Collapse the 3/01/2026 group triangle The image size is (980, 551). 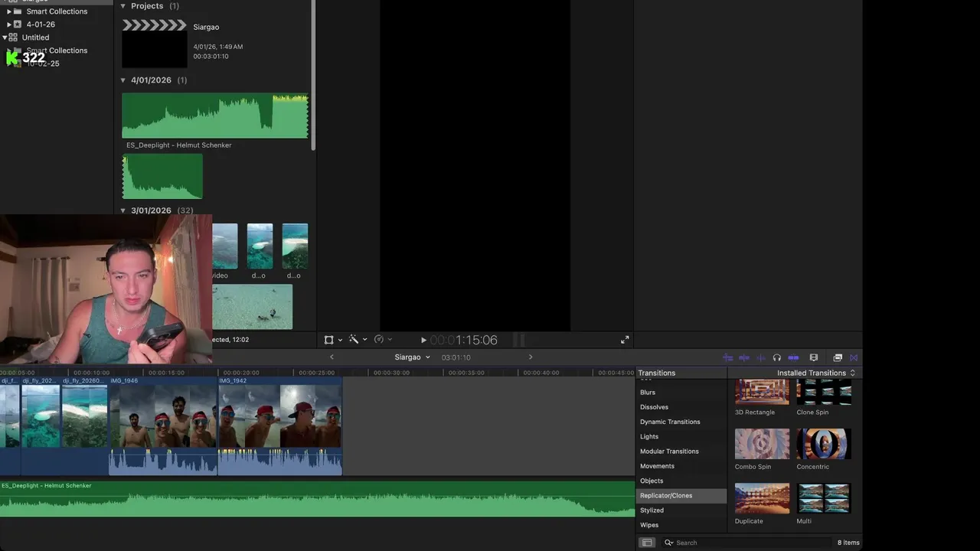122,210
